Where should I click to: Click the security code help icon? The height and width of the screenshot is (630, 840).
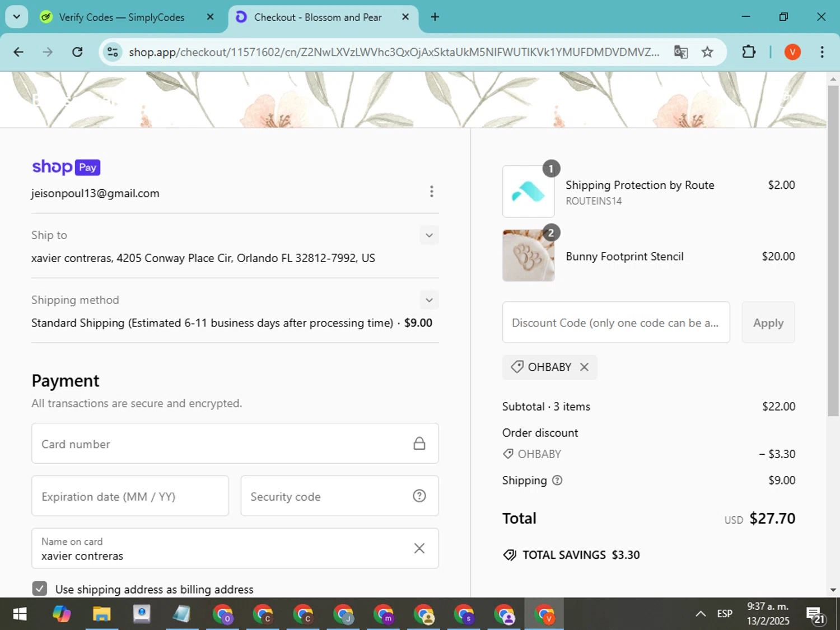coord(419,496)
